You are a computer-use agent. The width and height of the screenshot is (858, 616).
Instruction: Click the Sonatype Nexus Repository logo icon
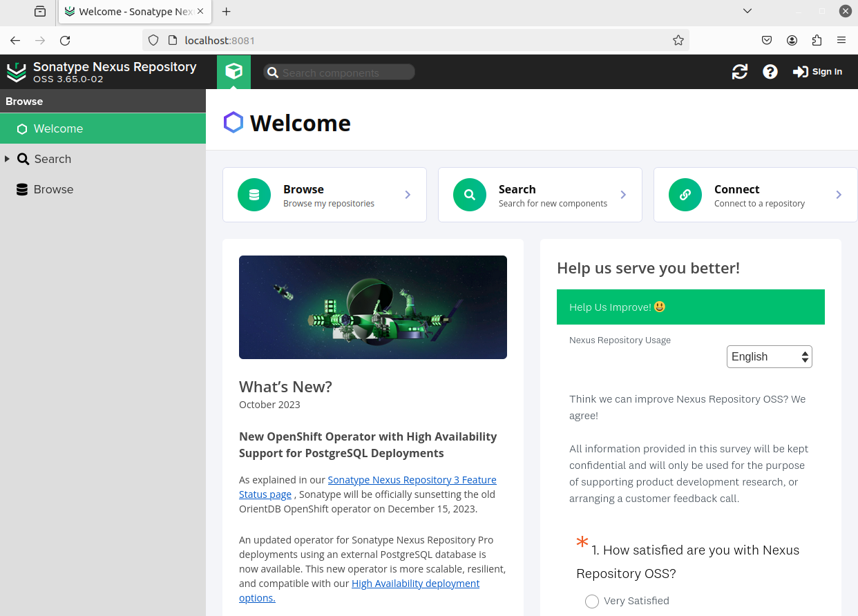[x=17, y=73]
